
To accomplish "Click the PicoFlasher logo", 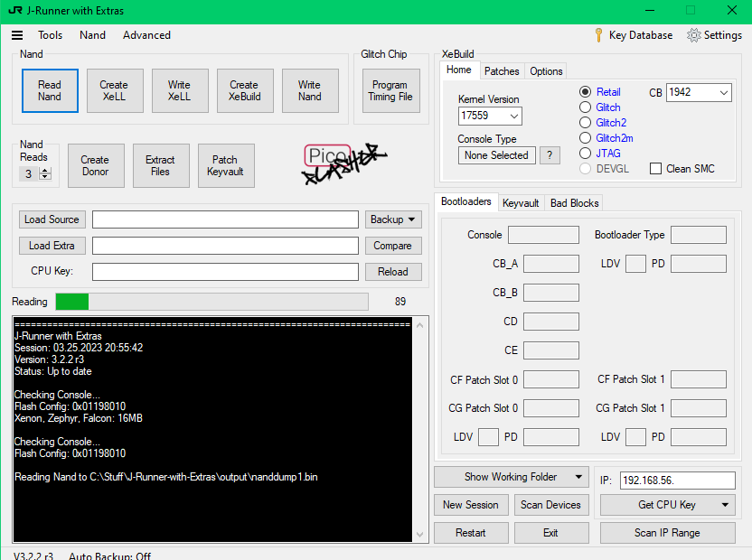I will 344,163.
